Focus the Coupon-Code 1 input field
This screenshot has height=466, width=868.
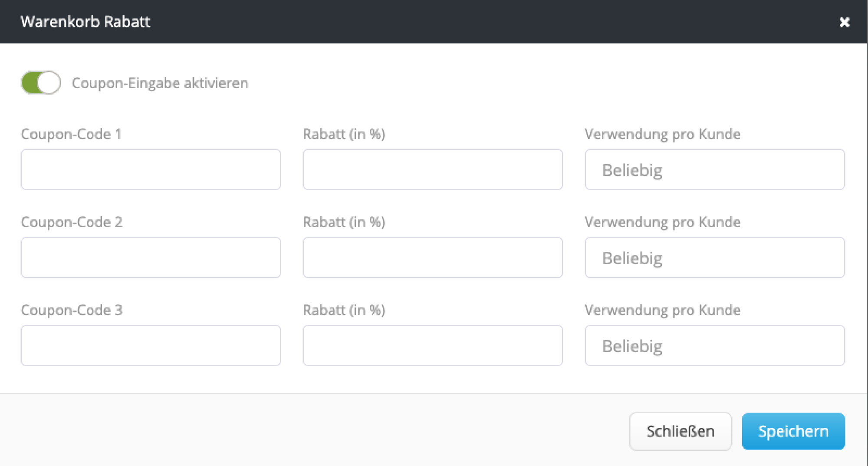pos(150,169)
